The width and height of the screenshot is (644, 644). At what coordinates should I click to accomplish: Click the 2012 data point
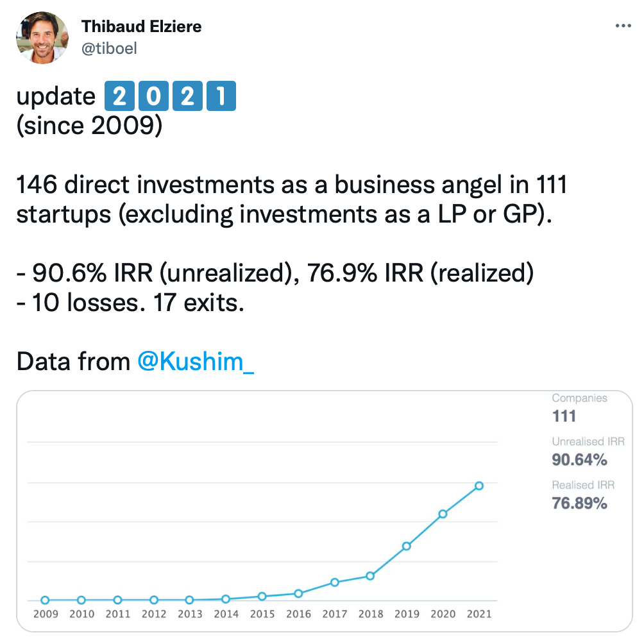click(153, 600)
